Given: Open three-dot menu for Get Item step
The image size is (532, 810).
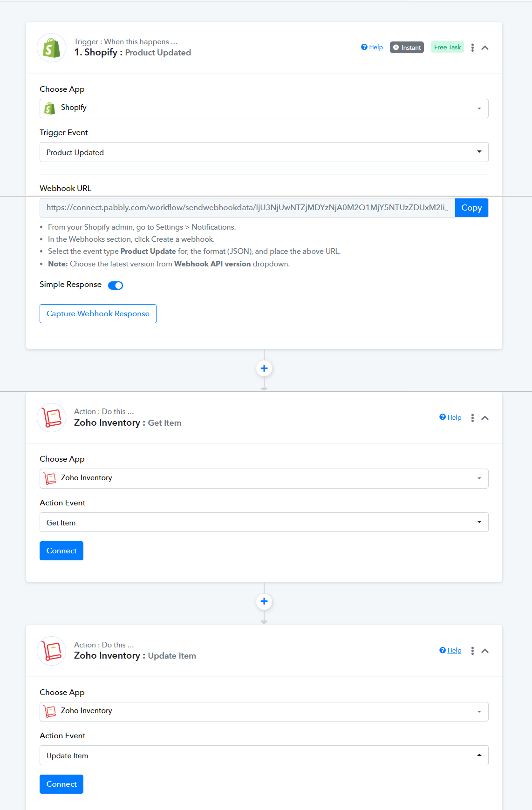Looking at the screenshot, I should [472, 418].
